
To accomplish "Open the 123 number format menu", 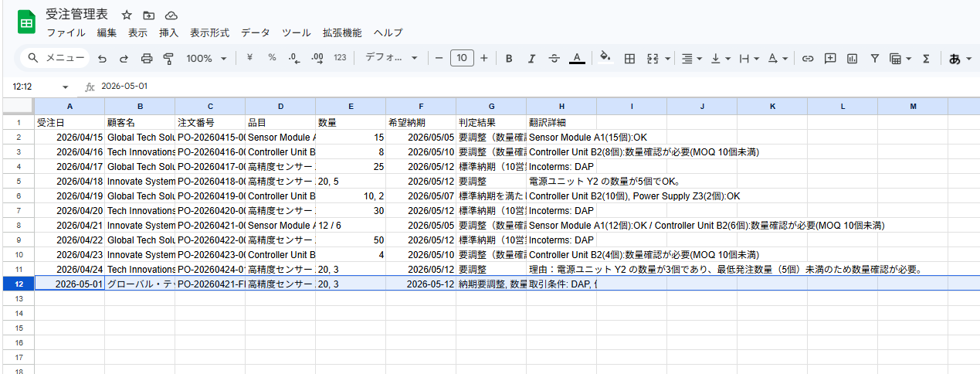I will coord(340,58).
